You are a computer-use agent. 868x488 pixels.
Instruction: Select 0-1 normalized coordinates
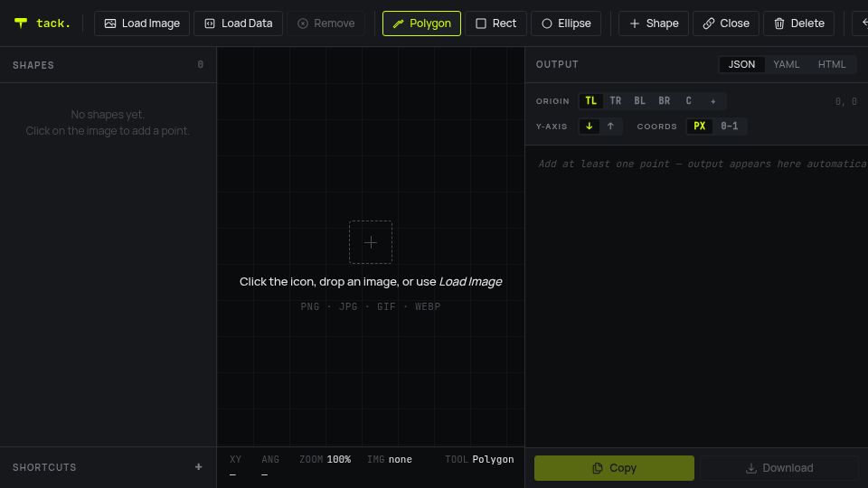[x=729, y=127]
